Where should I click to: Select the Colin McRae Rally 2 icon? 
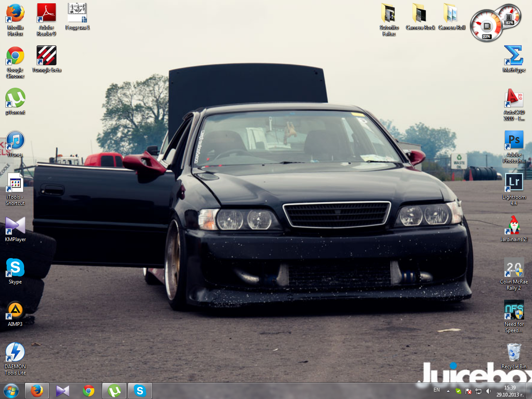(514, 274)
